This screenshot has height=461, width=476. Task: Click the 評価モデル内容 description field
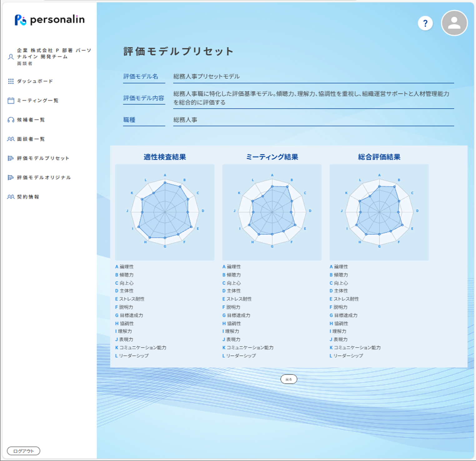[x=312, y=98]
